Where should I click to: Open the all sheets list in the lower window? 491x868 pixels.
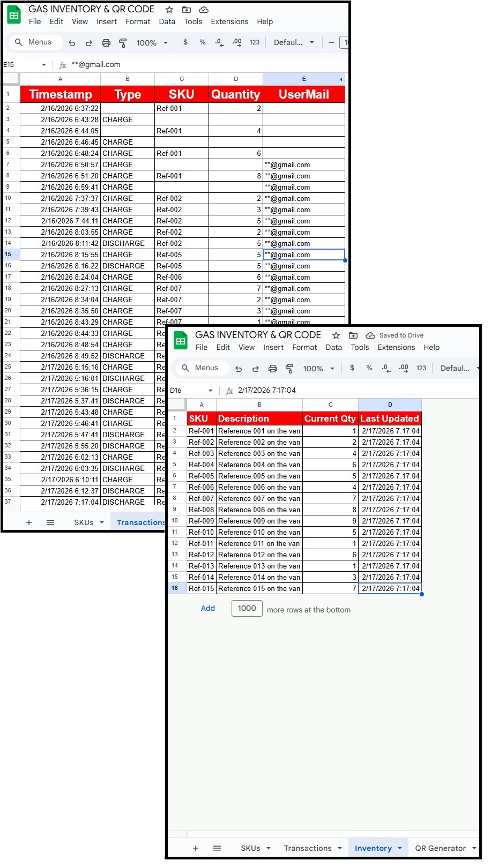coord(217,848)
